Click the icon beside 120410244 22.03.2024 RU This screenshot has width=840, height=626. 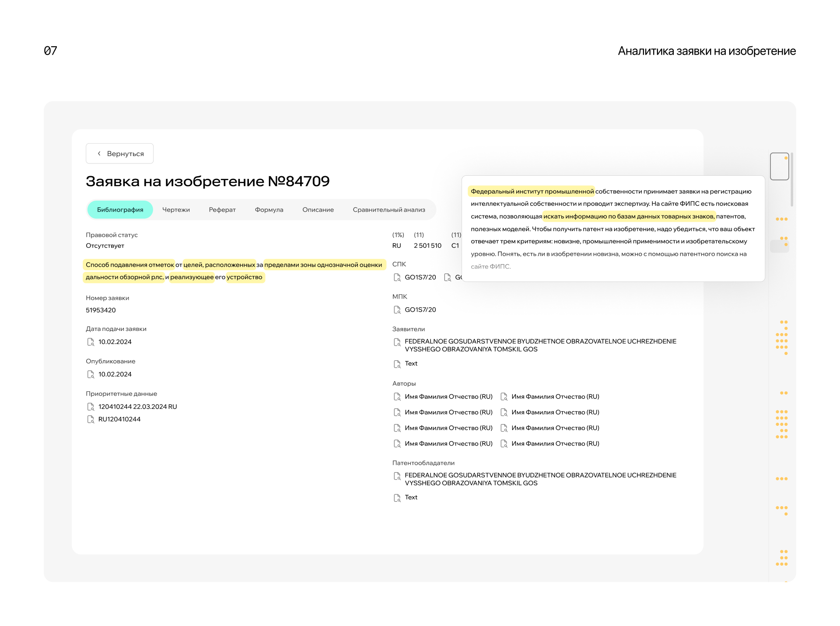[x=91, y=407]
